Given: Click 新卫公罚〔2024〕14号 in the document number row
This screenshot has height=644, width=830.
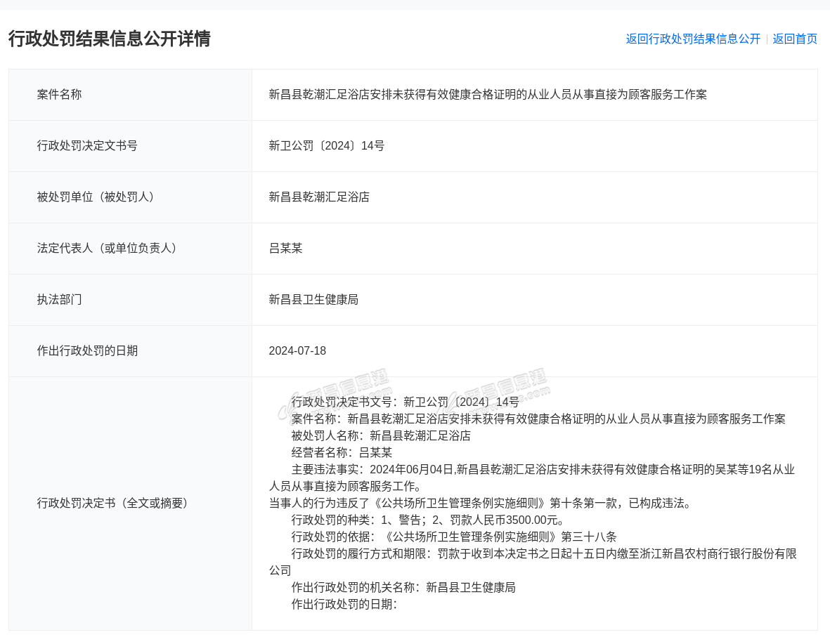Looking at the screenshot, I should click(327, 145).
